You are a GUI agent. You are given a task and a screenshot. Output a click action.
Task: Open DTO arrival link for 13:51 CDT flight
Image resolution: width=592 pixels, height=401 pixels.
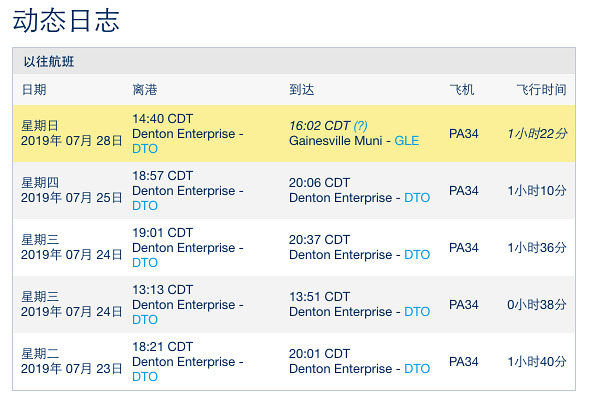417,312
